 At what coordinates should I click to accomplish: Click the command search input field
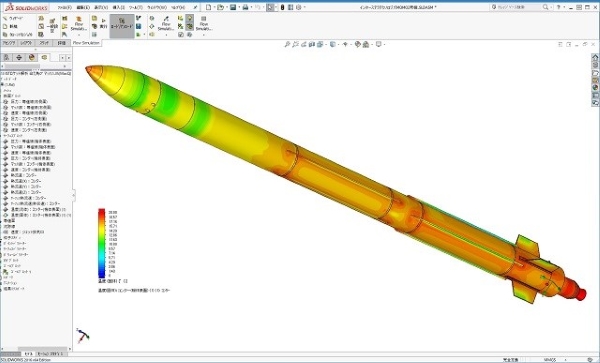pos(519,7)
